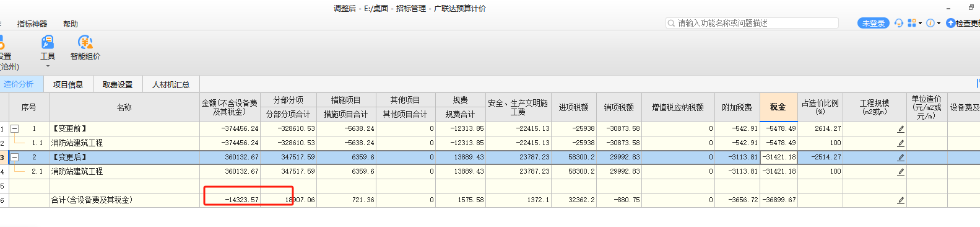Click the edit pencil in row 2.1 消防站建筑工程
This screenshot has width=980, height=227.
click(901, 172)
